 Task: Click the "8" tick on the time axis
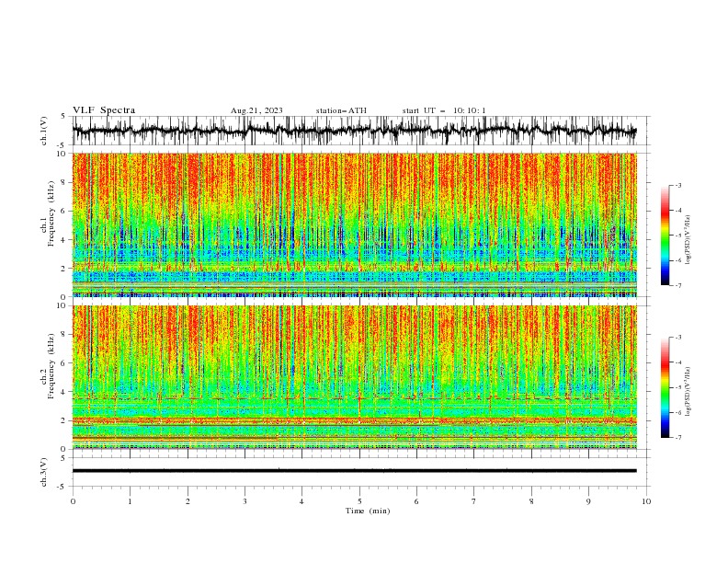531,501
